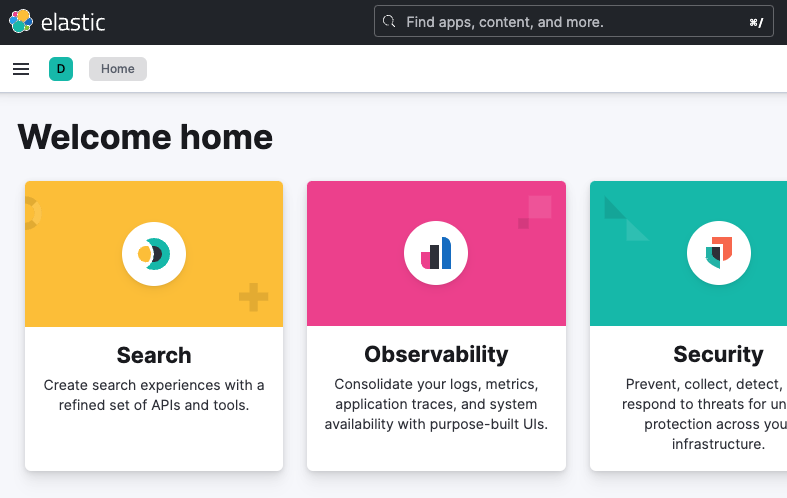Image resolution: width=787 pixels, height=498 pixels.
Task: Click 'Consolidate your logs, metrics' description
Action: (x=436, y=404)
